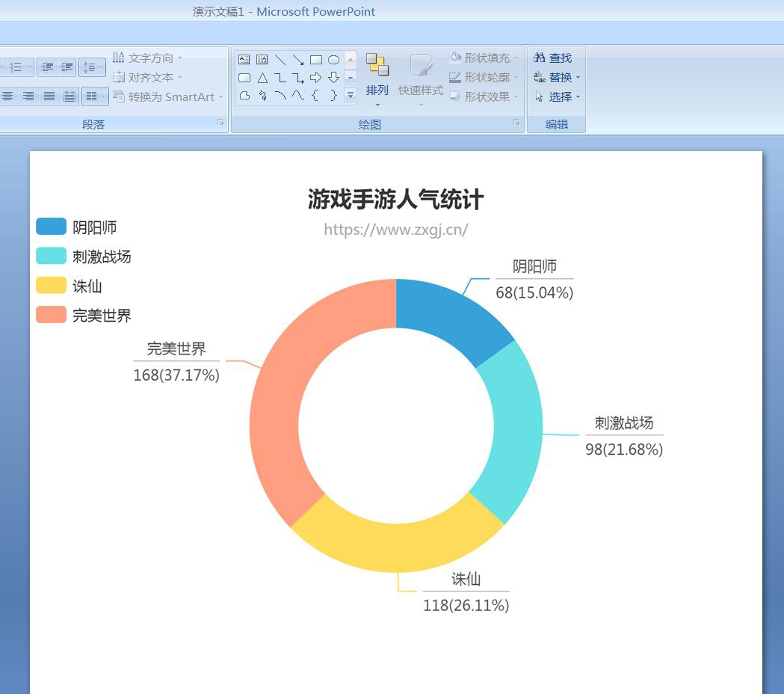Select the text box shape tool

244,60
